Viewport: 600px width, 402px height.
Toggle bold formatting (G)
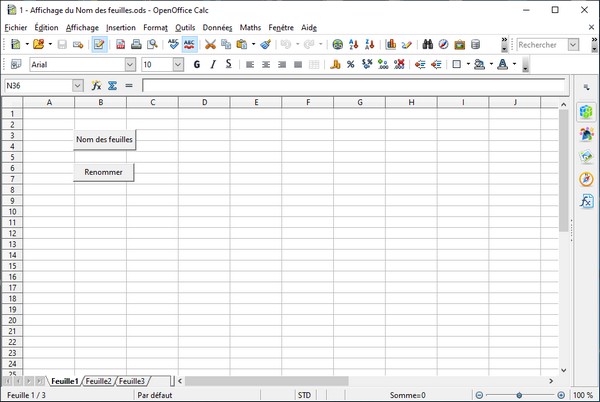197,64
